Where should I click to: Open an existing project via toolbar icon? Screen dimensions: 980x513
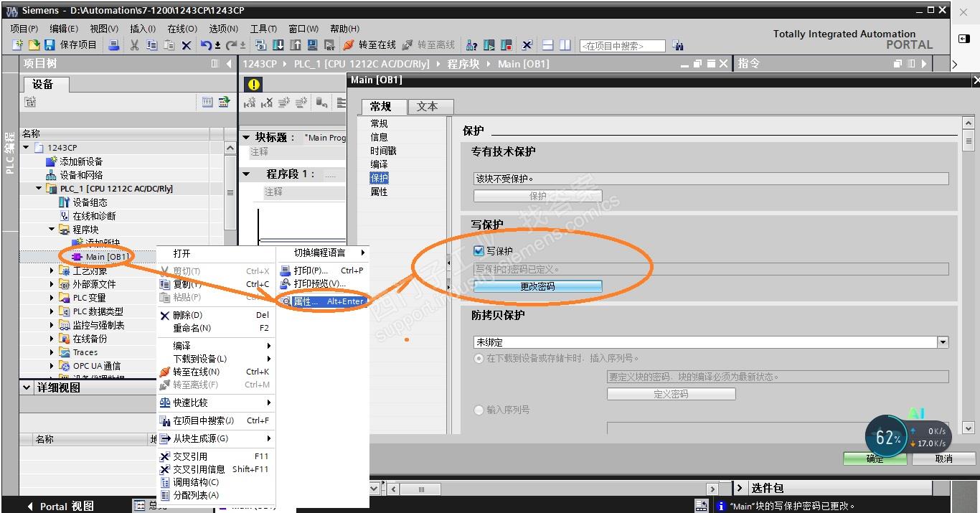click(x=34, y=45)
